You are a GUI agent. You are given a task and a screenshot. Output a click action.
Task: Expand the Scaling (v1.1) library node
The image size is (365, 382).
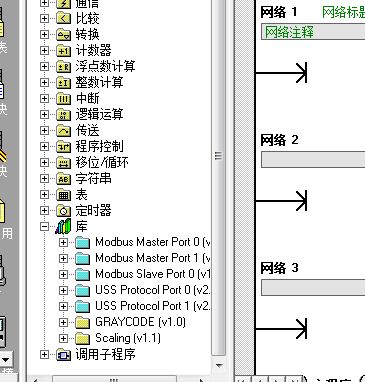pyautogui.click(x=63, y=339)
